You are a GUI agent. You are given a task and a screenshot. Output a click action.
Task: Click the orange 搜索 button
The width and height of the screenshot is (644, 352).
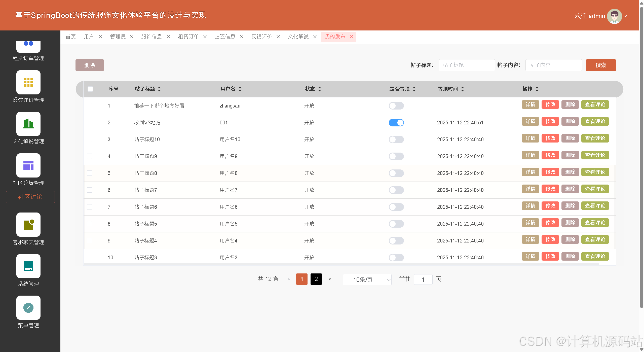600,65
